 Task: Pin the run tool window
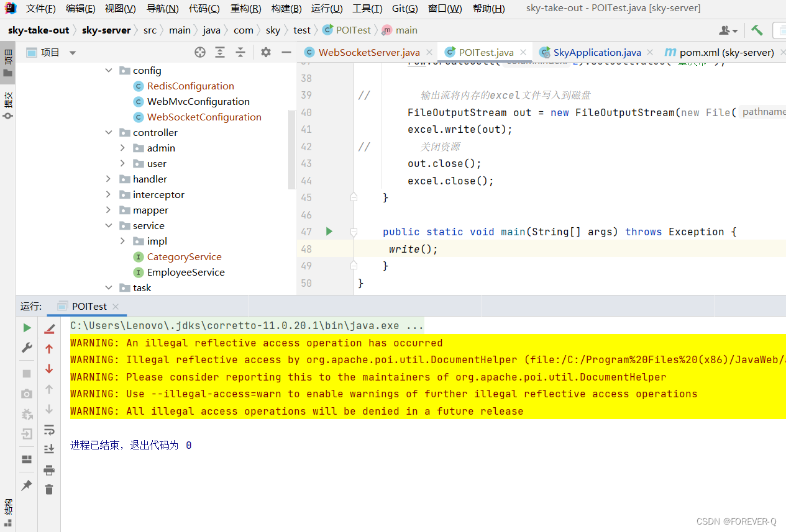(x=27, y=485)
